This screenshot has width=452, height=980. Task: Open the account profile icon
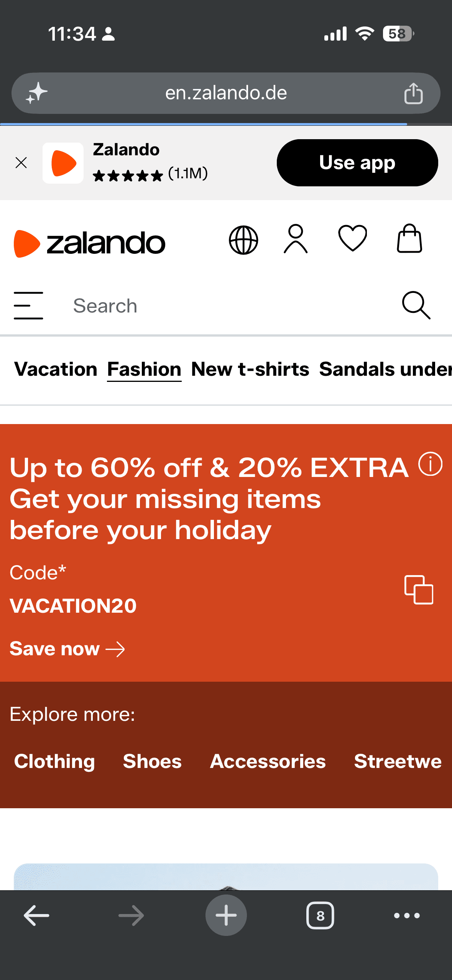[296, 239]
